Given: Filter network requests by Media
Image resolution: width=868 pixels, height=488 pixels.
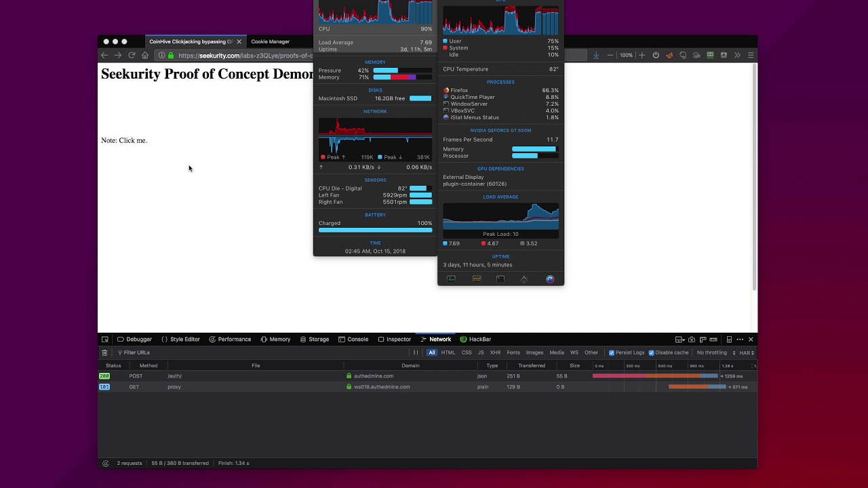Looking at the screenshot, I should point(557,352).
